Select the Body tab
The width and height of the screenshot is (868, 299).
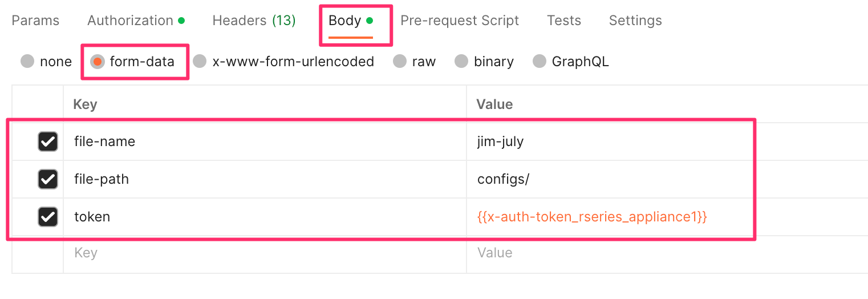click(350, 21)
